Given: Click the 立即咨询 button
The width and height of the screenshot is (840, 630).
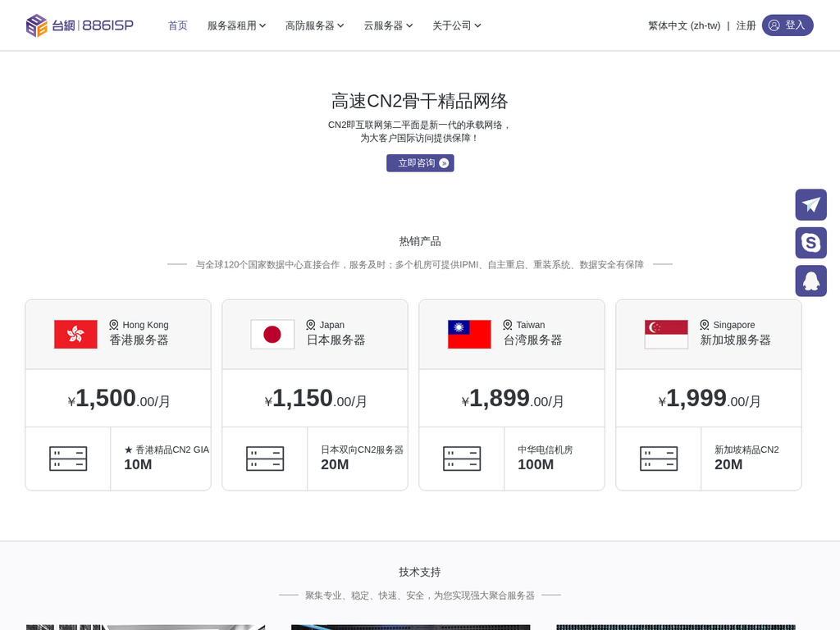Looking at the screenshot, I should [420, 163].
